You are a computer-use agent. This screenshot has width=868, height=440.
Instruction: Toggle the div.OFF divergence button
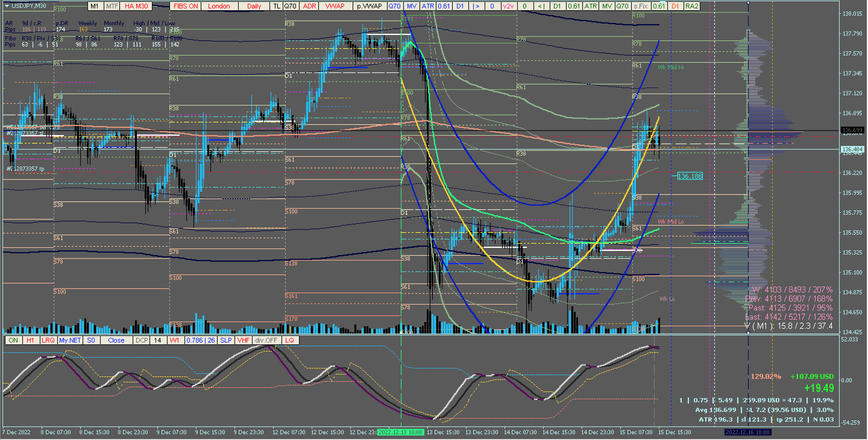[266, 340]
